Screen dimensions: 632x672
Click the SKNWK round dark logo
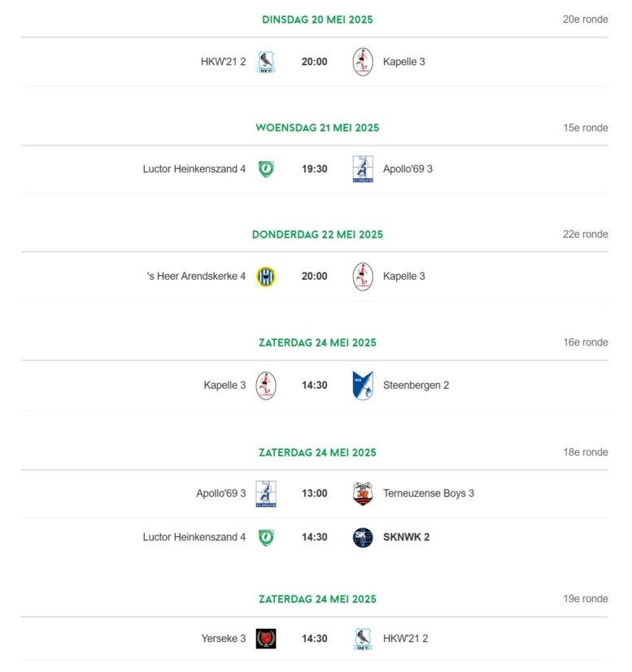(x=363, y=538)
